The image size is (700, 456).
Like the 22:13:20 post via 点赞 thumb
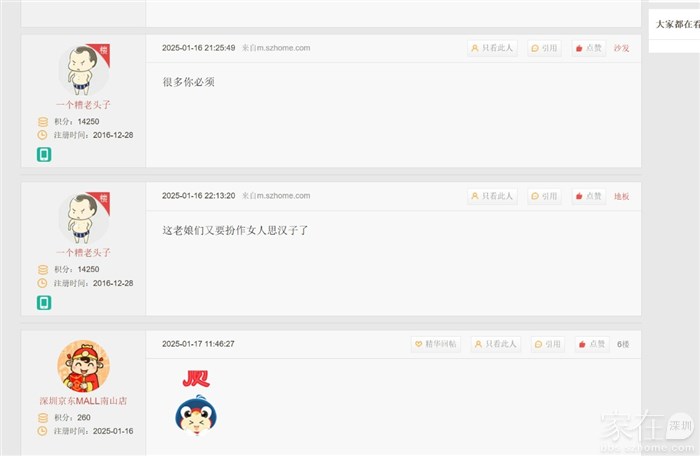tap(589, 196)
